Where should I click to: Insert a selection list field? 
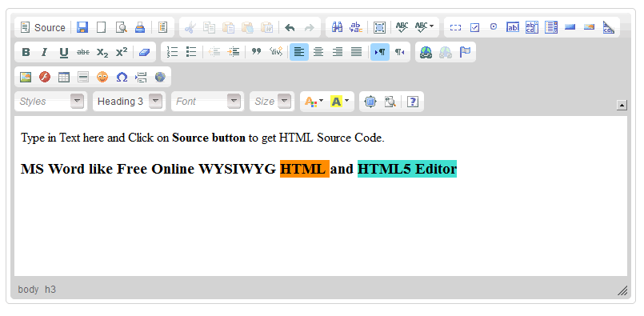click(551, 27)
